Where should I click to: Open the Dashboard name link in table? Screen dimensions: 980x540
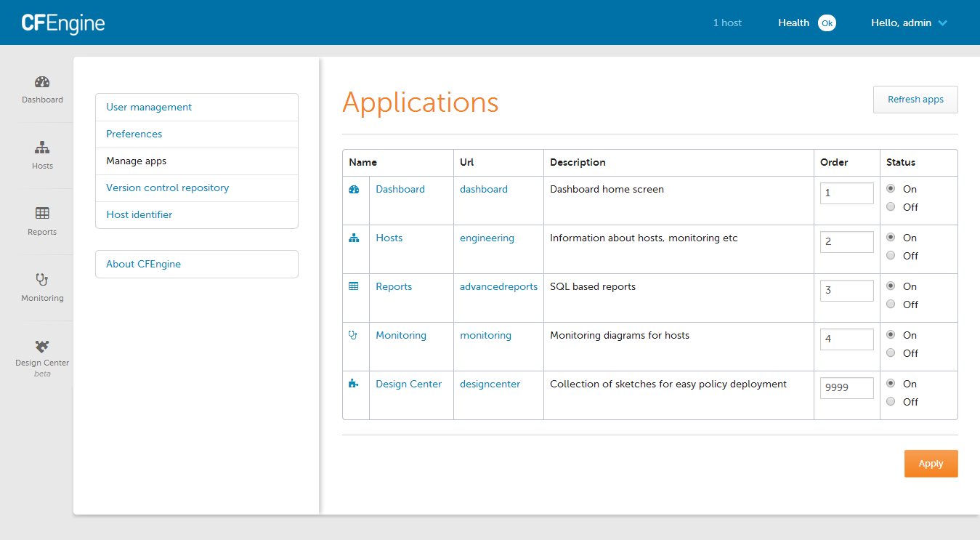coord(400,189)
